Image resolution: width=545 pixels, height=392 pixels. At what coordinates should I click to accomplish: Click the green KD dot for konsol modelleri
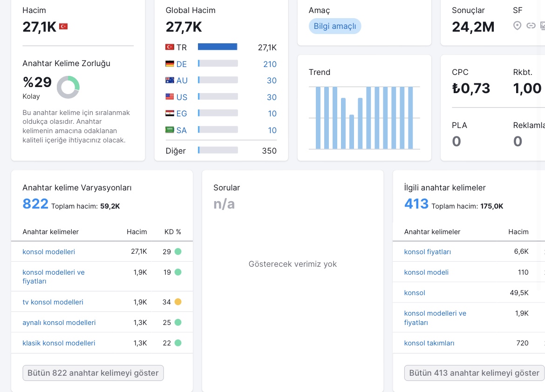pyautogui.click(x=178, y=251)
